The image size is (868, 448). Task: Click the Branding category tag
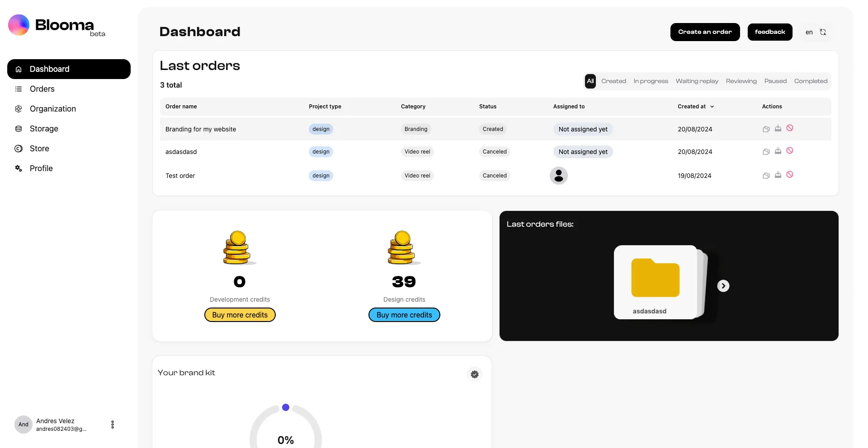(x=416, y=129)
